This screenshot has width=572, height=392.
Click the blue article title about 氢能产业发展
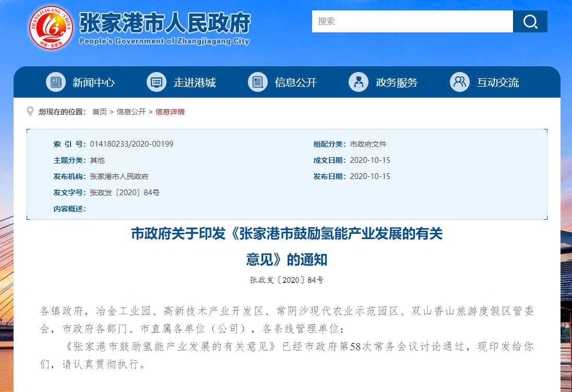click(x=287, y=234)
